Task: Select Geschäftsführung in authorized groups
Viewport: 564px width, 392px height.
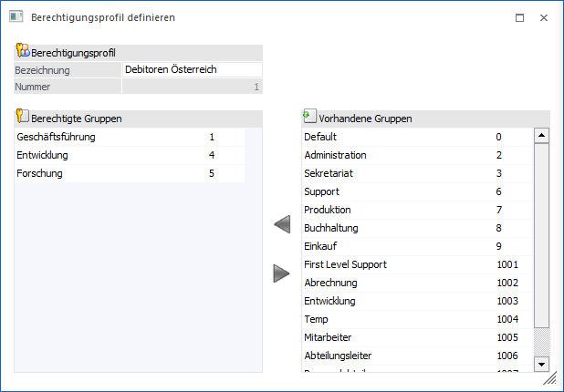Action: pos(57,138)
